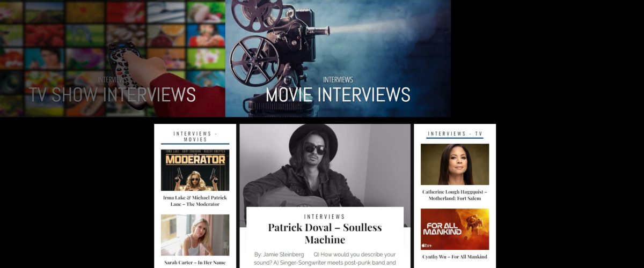Image resolution: width=644 pixels, height=268 pixels.
Task: Click the By: Jamie Steinberg article excerpt
Action: (325, 258)
